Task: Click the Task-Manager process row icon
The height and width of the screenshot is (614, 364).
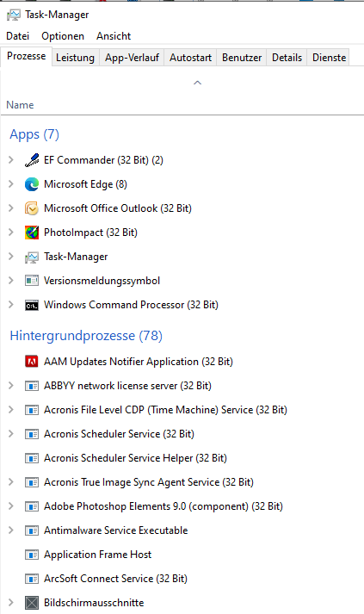Action: tap(32, 257)
